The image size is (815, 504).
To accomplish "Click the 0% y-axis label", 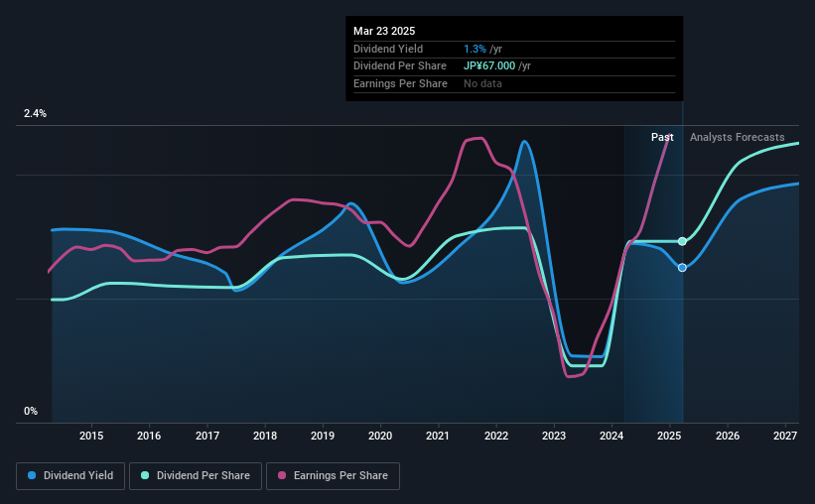I will pyautogui.click(x=31, y=411).
